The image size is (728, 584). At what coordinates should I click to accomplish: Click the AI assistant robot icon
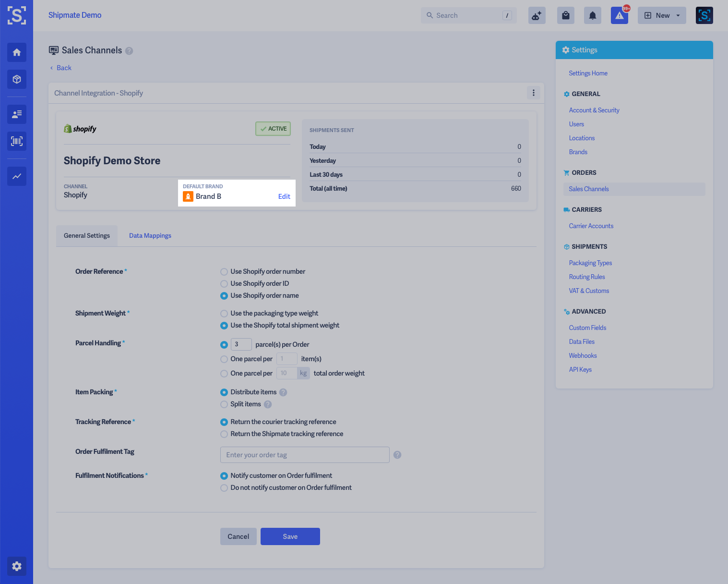tap(537, 15)
